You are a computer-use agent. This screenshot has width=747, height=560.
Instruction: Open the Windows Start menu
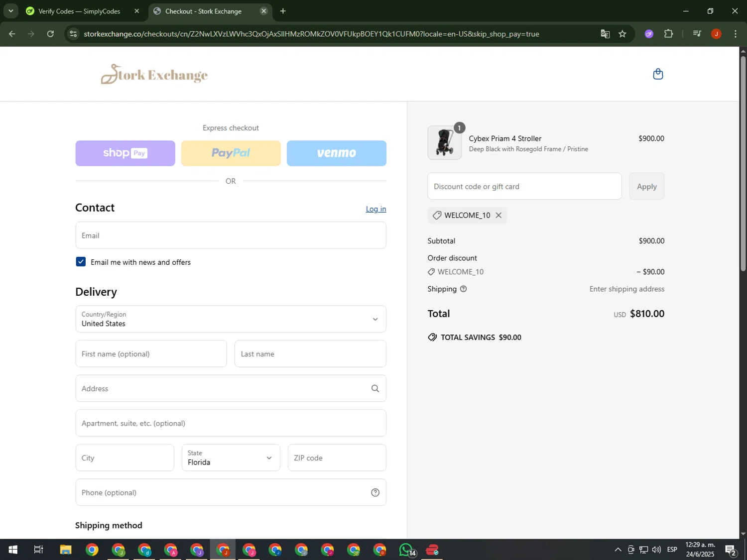coord(13,550)
